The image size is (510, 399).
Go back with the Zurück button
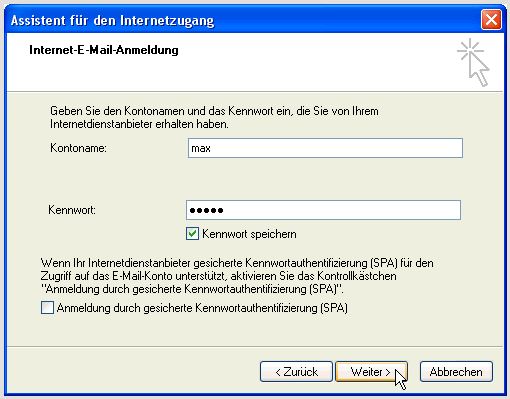pyautogui.click(x=296, y=371)
